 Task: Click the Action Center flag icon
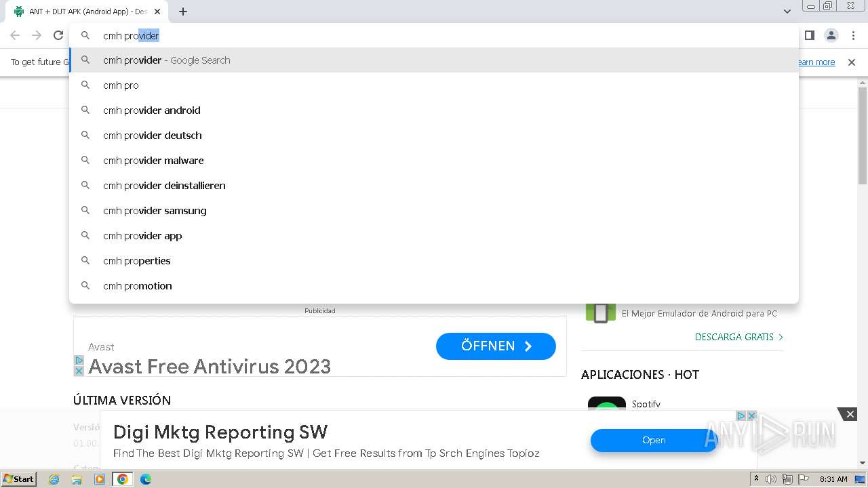pos(804,479)
